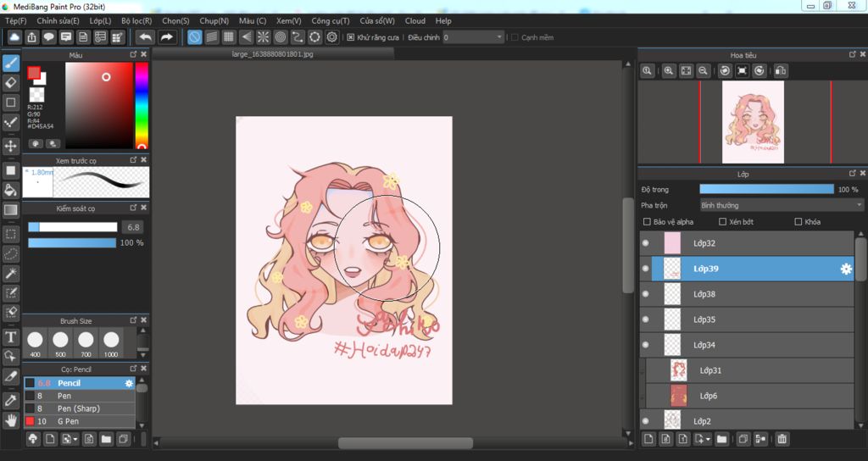
Task: Hide layer Lớp32
Action: (x=645, y=243)
